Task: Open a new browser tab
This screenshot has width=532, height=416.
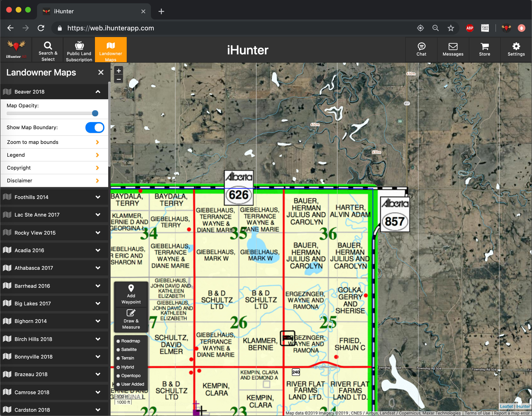Action: click(161, 11)
